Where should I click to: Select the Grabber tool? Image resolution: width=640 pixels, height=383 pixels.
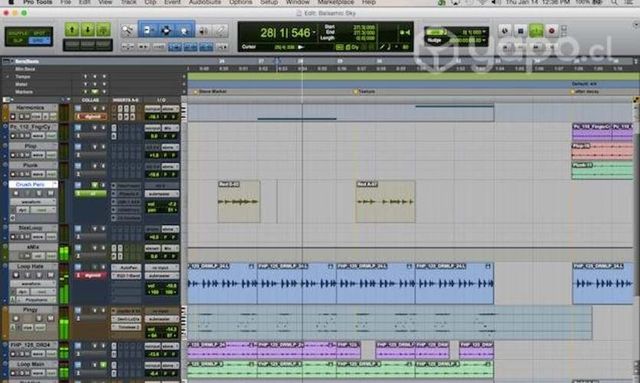(184, 31)
